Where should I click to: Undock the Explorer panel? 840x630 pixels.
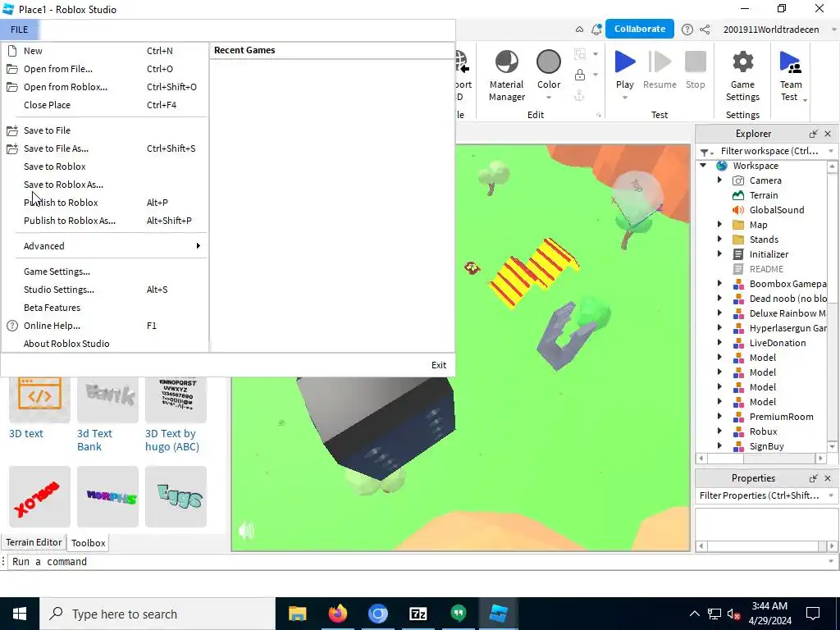[814, 134]
